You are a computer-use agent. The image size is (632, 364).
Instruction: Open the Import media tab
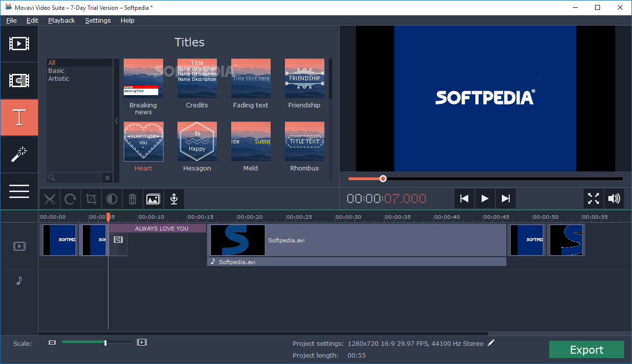[x=19, y=44]
